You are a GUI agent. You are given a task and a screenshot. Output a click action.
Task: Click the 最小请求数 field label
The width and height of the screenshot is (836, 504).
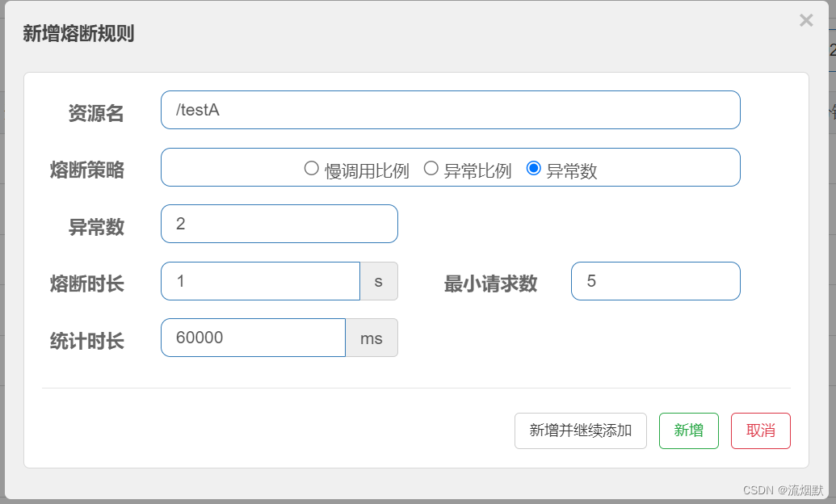click(x=490, y=283)
